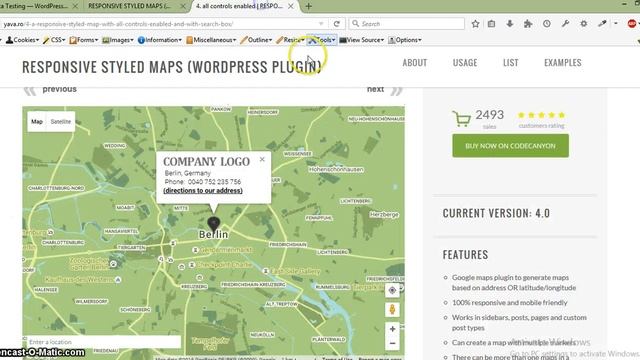Switch the map to Satellite view
The height and width of the screenshot is (360, 640).
[x=60, y=122]
